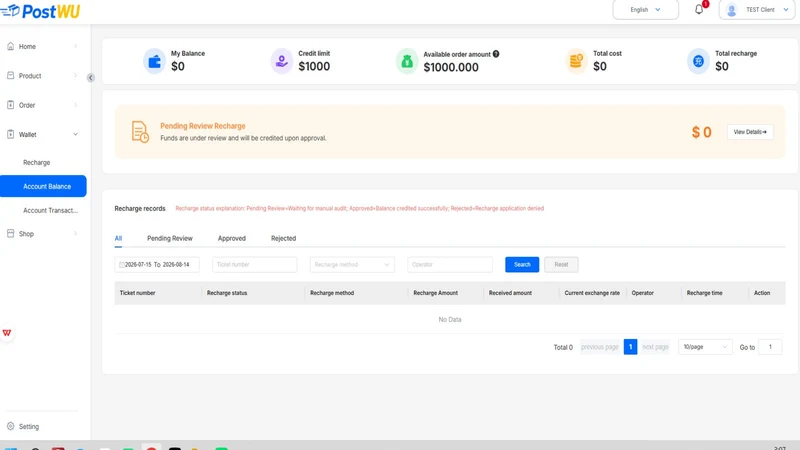Image resolution: width=800 pixels, height=450 pixels.
Task: Expand the Product menu chevron
Action: (76, 76)
